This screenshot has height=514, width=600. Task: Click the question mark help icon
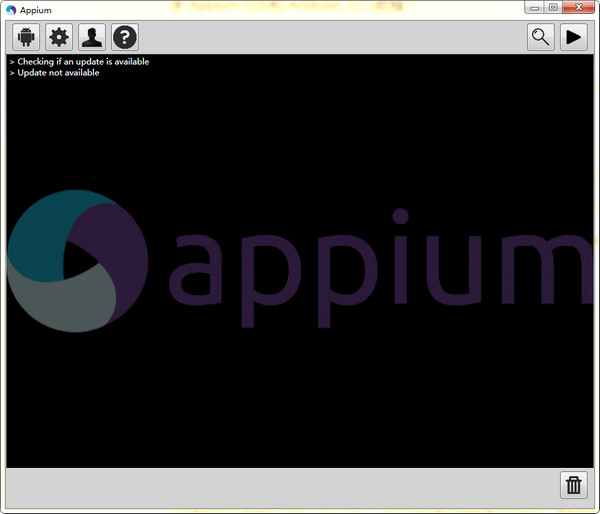125,38
